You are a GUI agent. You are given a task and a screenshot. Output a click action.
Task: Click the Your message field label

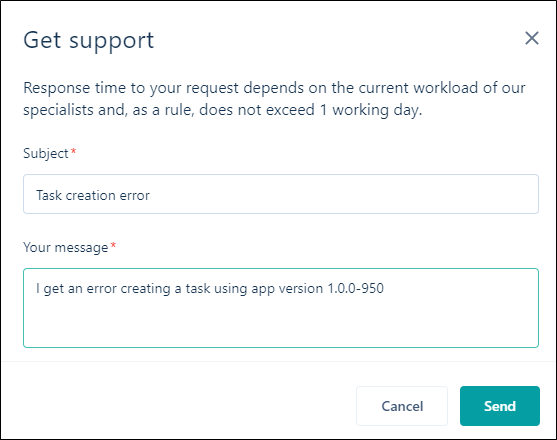coord(65,247)
